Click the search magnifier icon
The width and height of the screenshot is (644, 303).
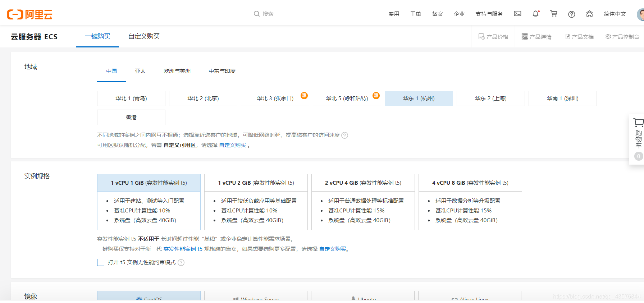click(x=257, y=14)
